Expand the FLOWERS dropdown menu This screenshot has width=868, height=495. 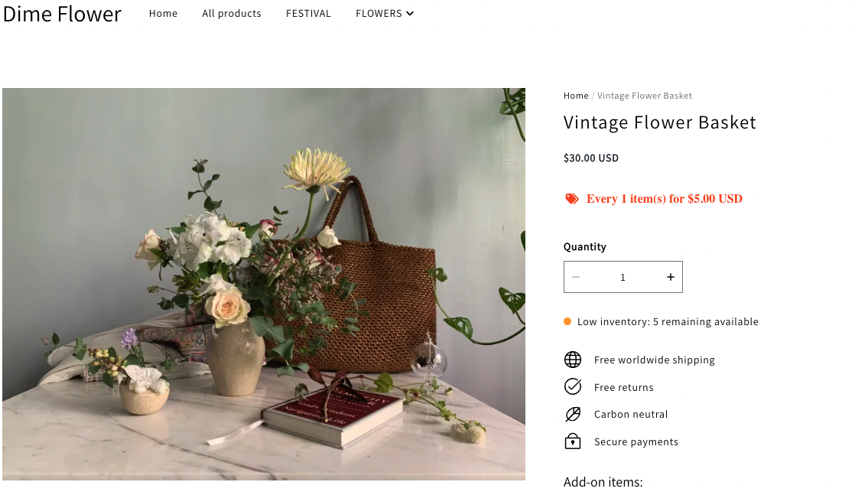tap(385, 14)
